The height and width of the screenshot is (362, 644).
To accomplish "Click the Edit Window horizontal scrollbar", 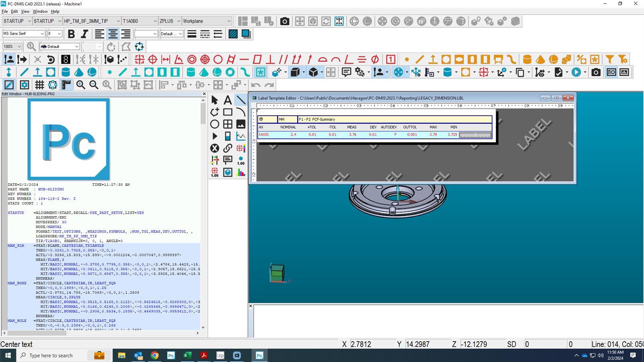I will click(101, 333).
